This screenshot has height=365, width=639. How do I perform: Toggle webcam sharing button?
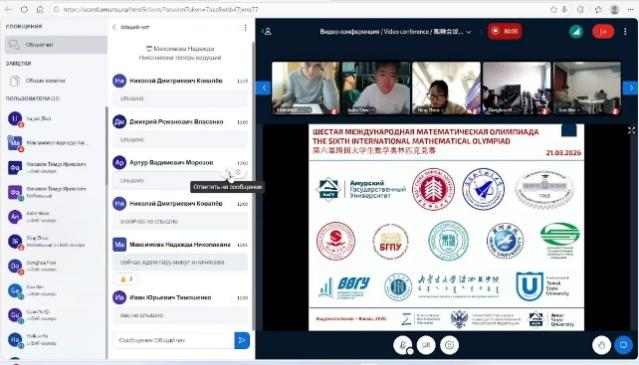pos(426,345)
